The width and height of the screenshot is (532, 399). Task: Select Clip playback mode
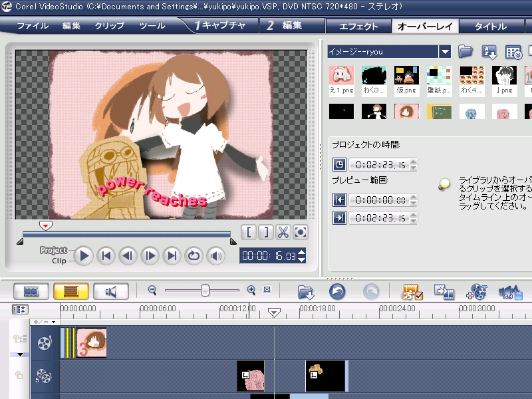[59, 261]
